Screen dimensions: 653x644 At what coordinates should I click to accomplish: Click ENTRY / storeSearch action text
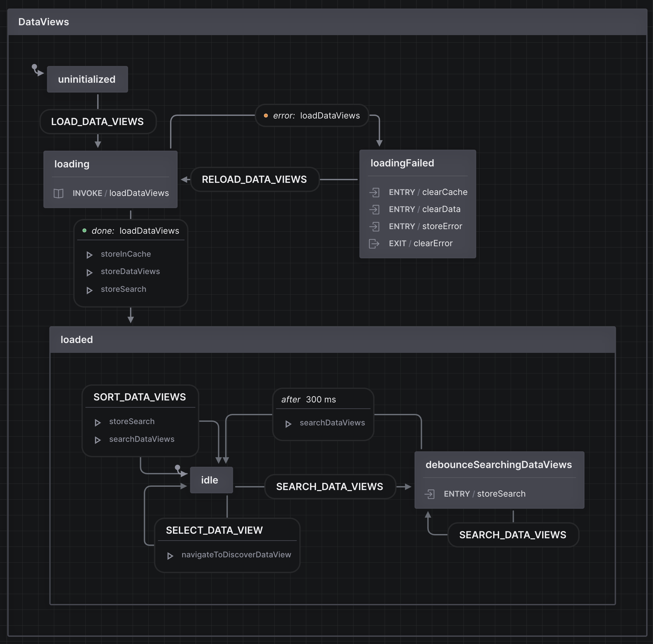[485, 494]
